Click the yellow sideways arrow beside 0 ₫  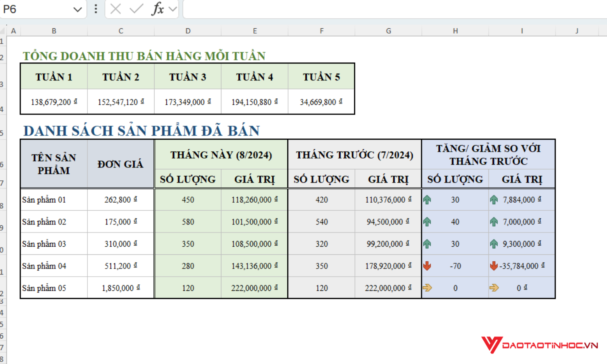click(x=494, y=288)
